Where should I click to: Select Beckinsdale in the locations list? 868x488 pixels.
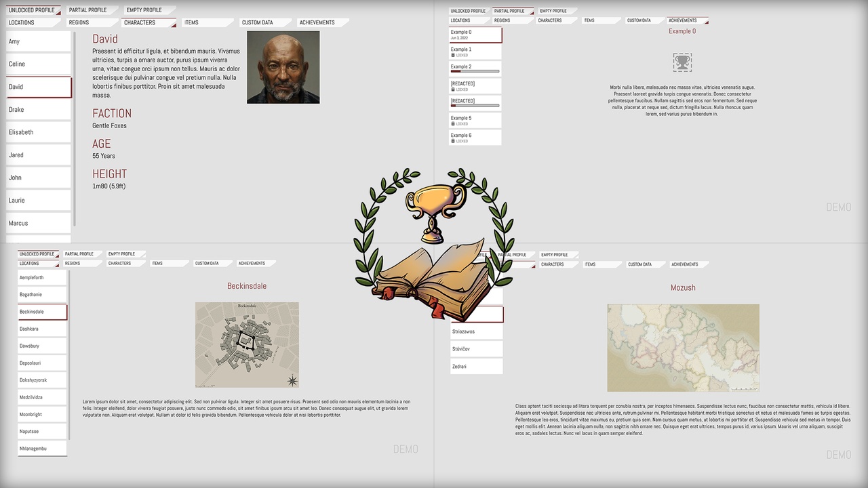click(x=42, y=312)
